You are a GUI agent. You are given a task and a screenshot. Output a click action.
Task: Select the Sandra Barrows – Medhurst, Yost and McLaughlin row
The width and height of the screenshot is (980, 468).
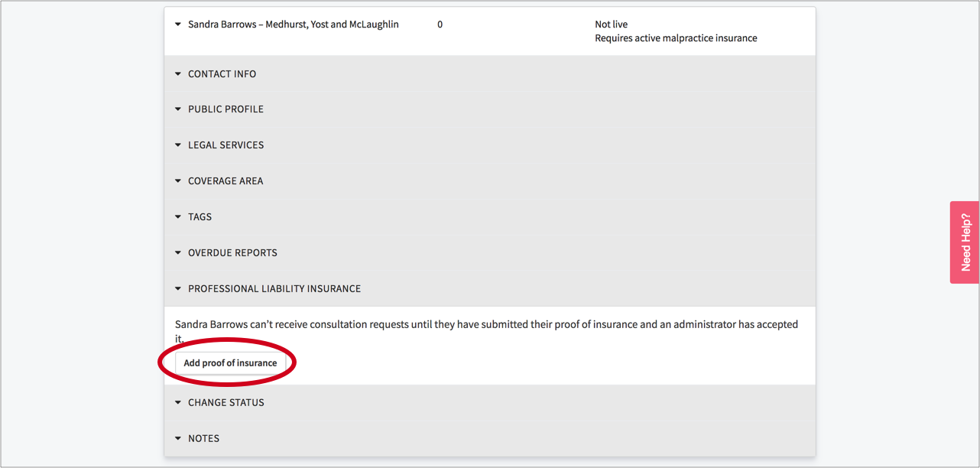[293, 24]
